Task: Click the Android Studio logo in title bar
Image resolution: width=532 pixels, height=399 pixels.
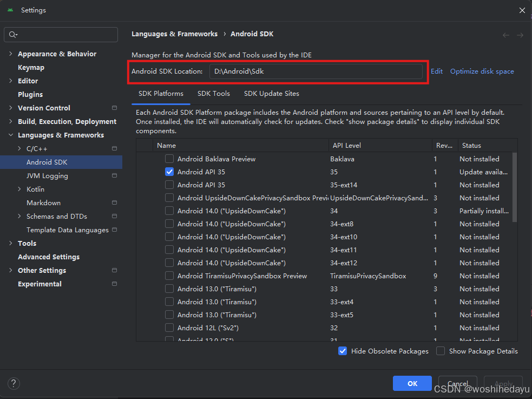Action: click(x=10, y=10)
